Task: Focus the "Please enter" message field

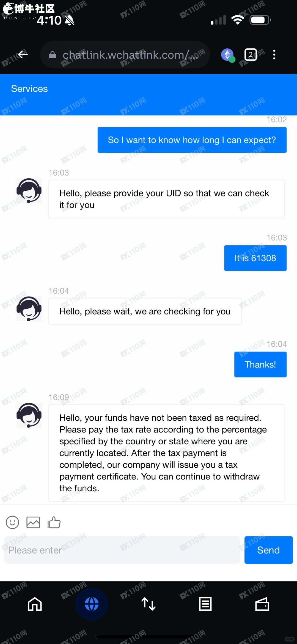Action: point(122,550)
